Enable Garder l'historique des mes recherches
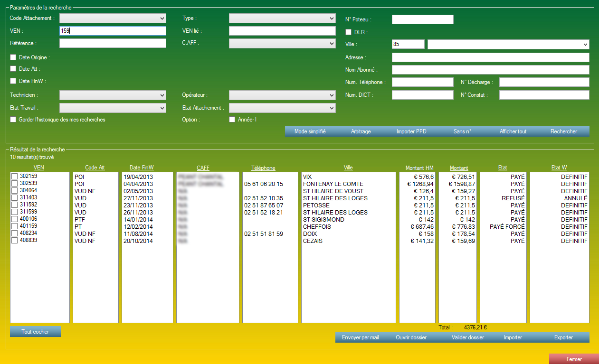Image resolution: width=599 pixels, height=364 pixels. [13, 120]
